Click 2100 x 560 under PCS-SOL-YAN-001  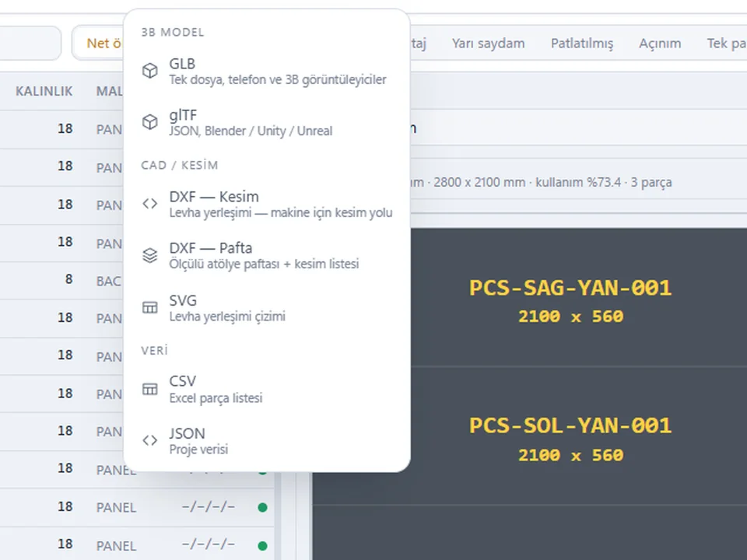click(570, 455)
